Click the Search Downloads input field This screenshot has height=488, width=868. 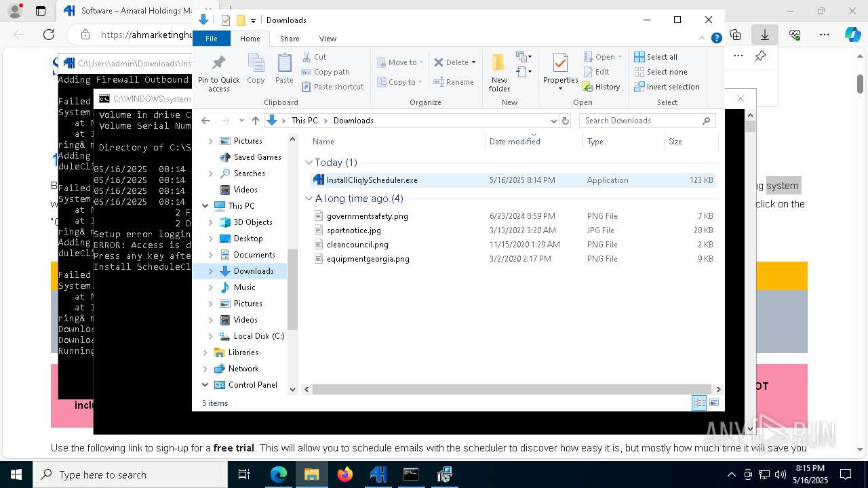(648, 121)
